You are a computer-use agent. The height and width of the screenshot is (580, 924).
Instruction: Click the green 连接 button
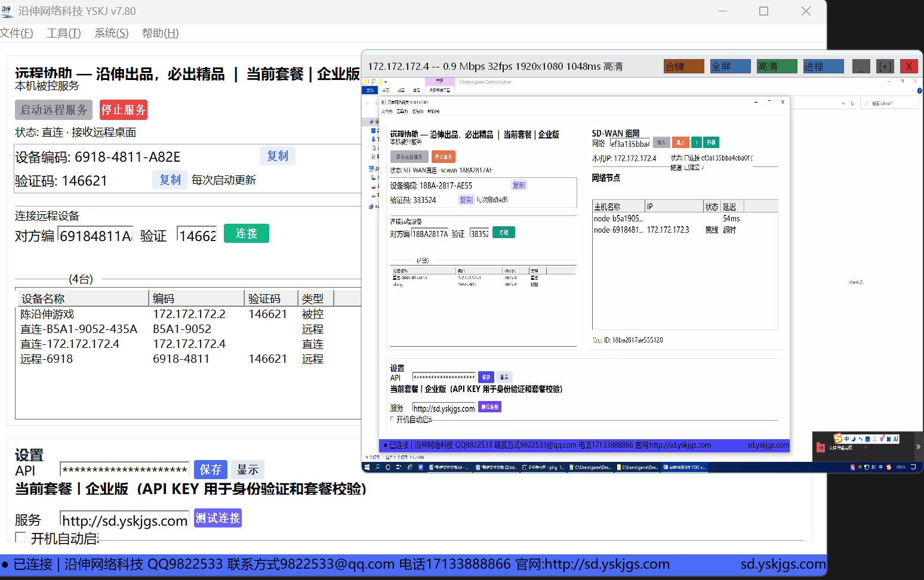(247, 233)
